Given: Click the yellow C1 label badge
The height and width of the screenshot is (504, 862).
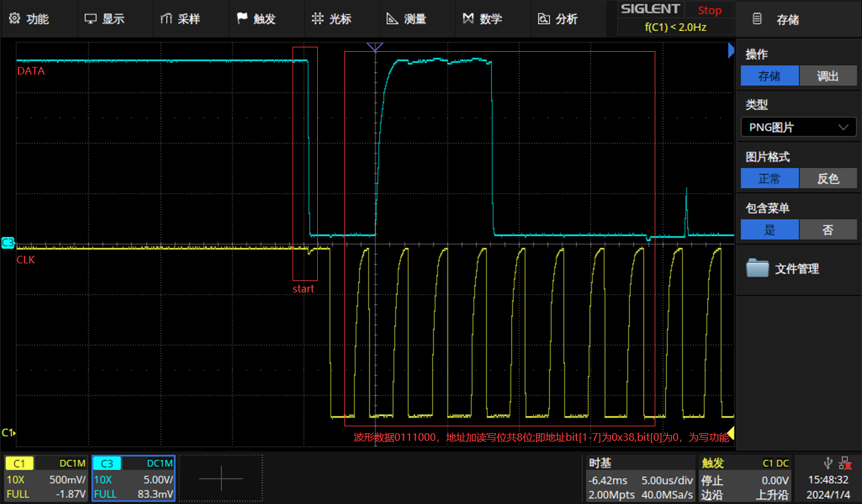Looking at the screenshot, I should click(x=19, y=463).
